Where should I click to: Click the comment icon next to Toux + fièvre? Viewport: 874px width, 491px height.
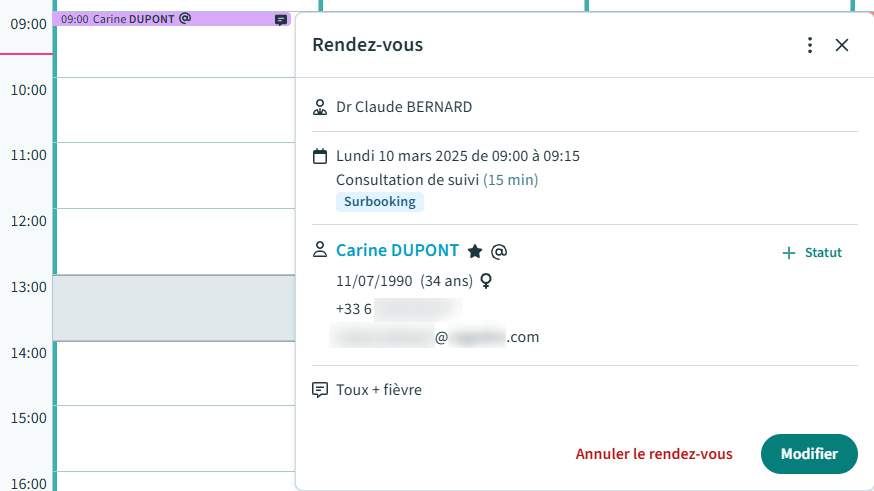[x=320, y=390]
